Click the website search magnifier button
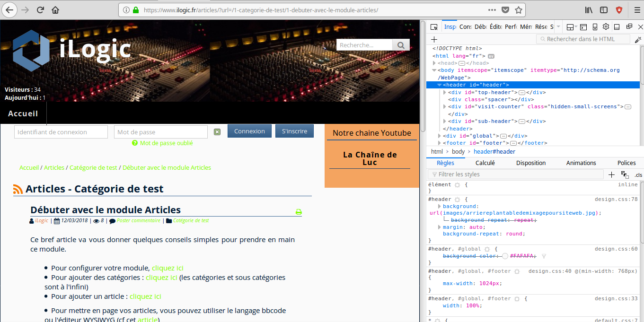The image size is (644, 322). point(401,45)
